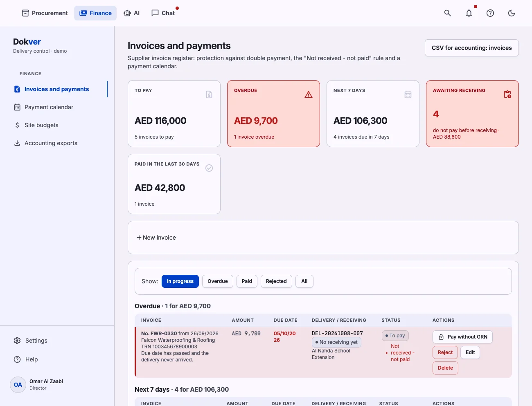Open the AI tab

point(131,13)
